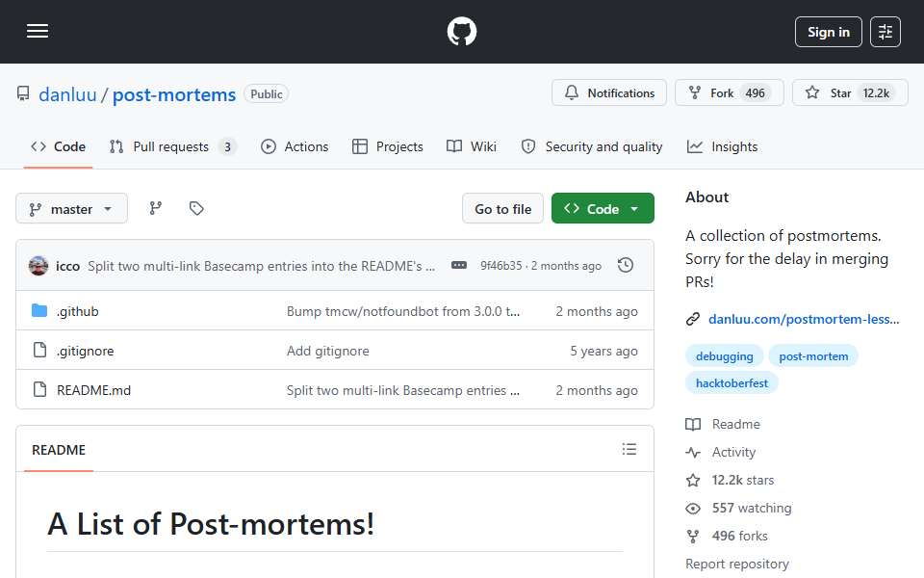Open the Bump tmcw/notfoundbot commit message
Image resolution: width=924 pixels, height=578 pixels.
tap(403, 311)
